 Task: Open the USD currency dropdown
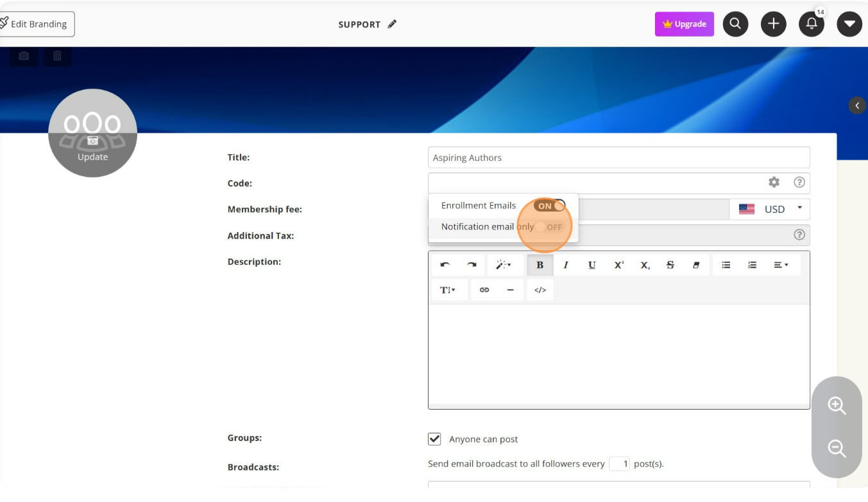[770, 209]
